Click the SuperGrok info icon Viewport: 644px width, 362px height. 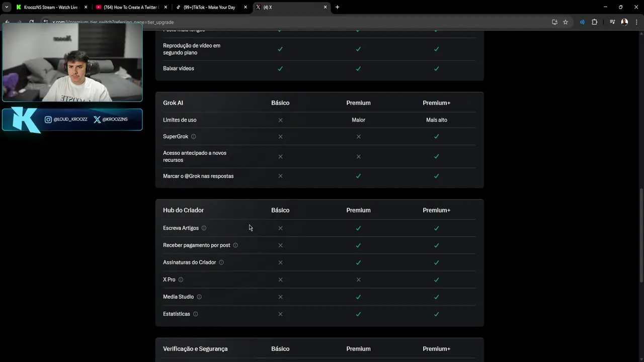194,137
